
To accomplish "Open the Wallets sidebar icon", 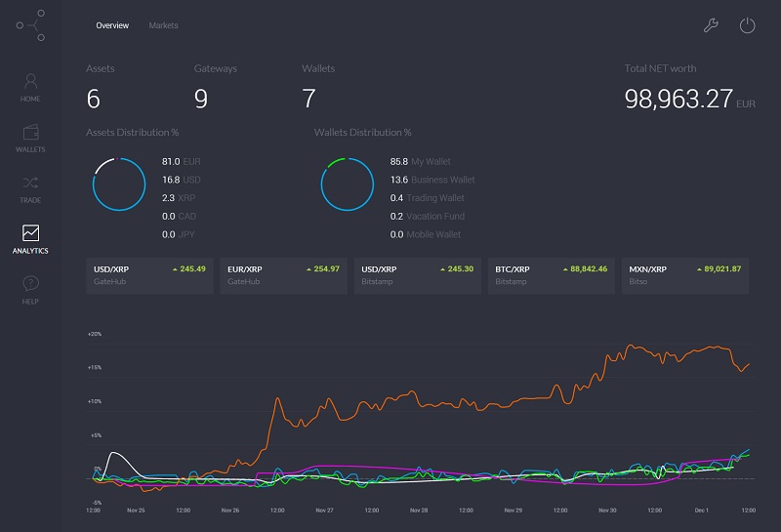I will point(30,139).
